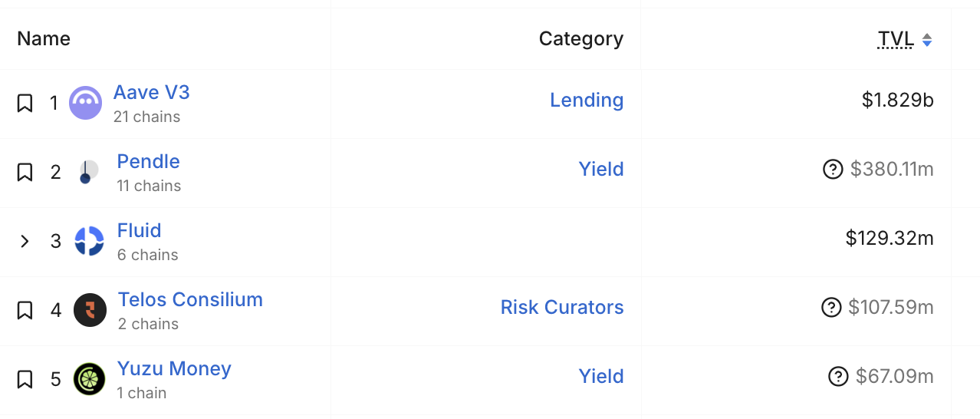Bookmark the Aave V3 row
Viewport: 980px width, 419px height.
[25, 103]
